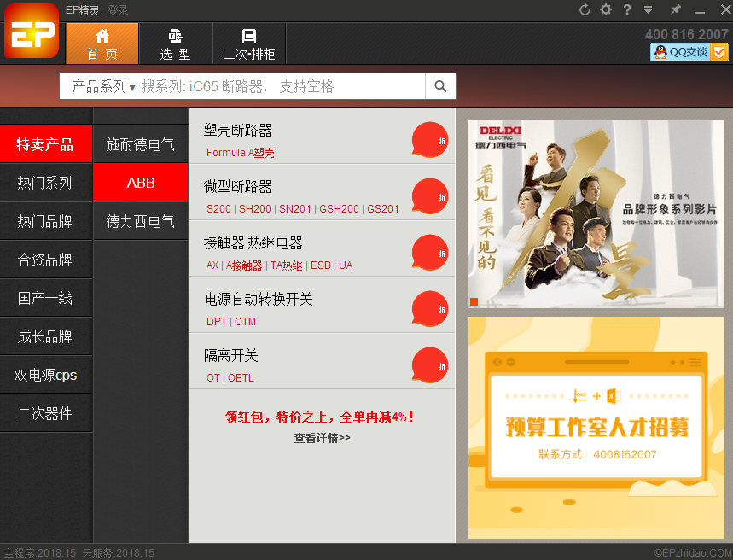Click the EP logo in top-left

(x=32, y=32)
